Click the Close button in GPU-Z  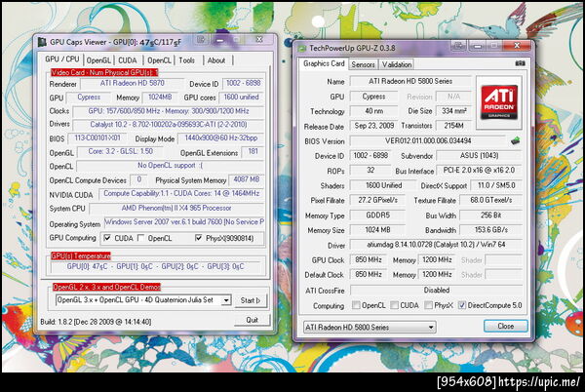click(x=505, y=326)
